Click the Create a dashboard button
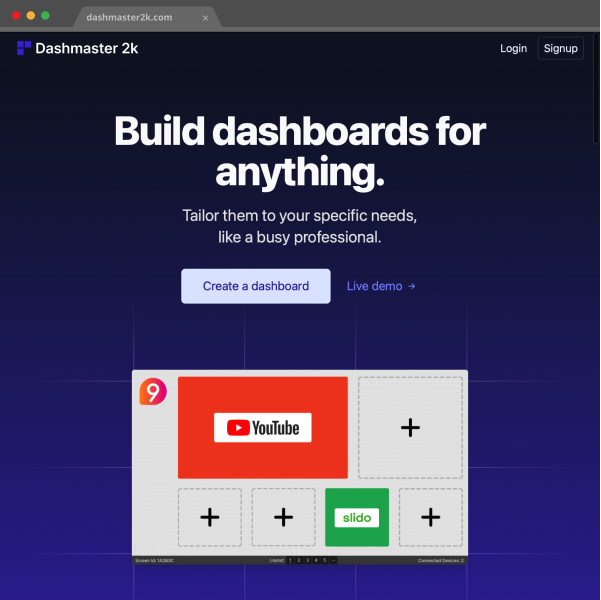The height and width of the screenshot is (600, 601). click(x=256, y=286)
